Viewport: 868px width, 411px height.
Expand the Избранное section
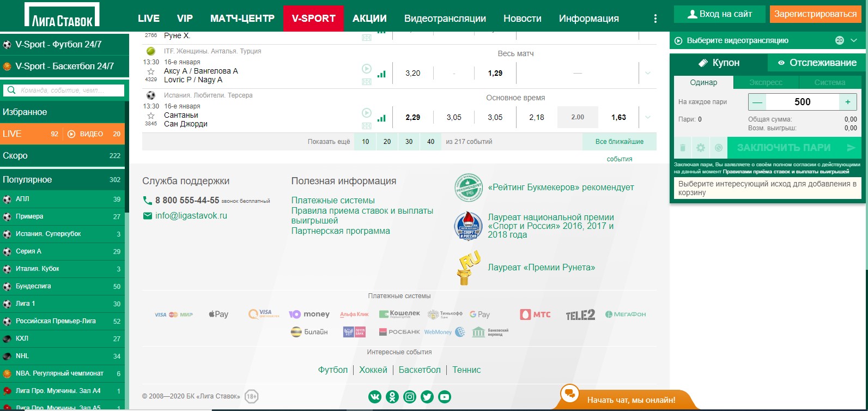coord(62,112)
